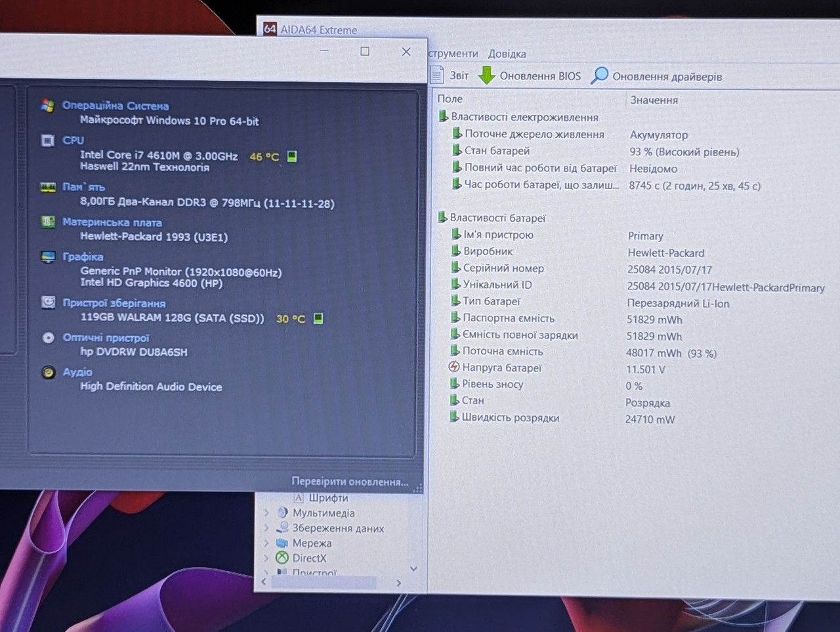Click the Windows logo icon beside Операційна Система

point(47,105)
